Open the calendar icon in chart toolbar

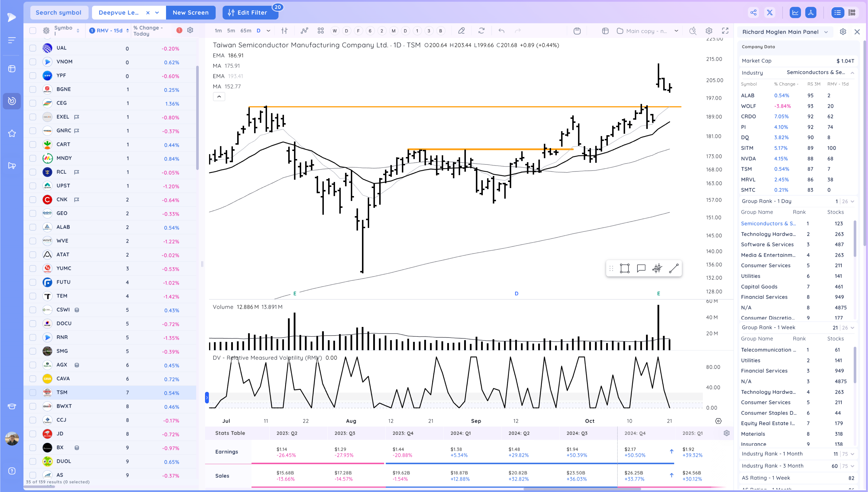[x=577, y=31]
